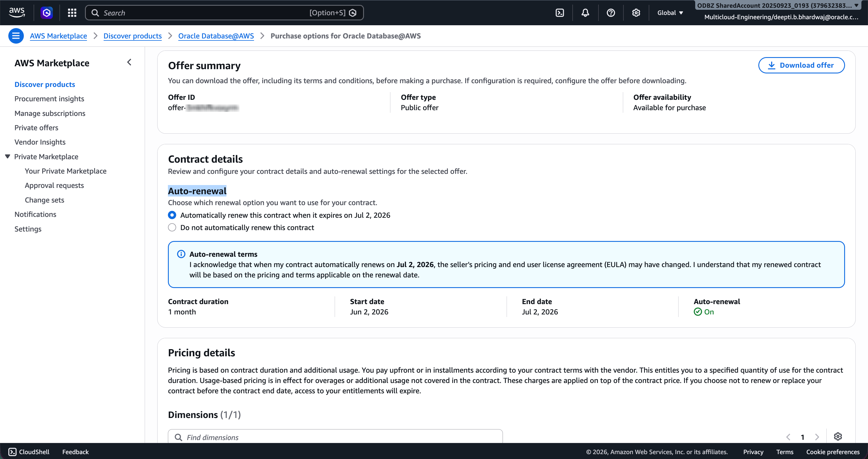Click the green Auto-renewal On checkmark icon
868x459 pixels.
click(697, 312)
